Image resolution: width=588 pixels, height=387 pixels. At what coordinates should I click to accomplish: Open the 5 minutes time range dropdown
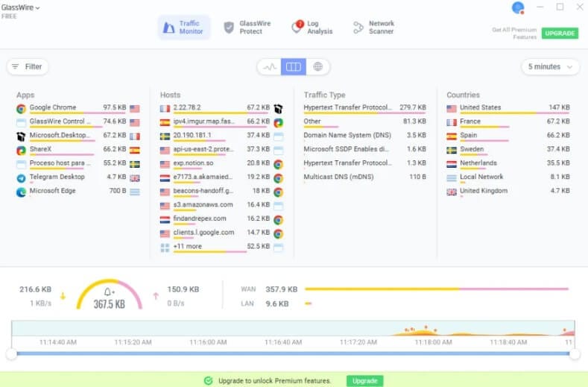[x=550, y=67]
